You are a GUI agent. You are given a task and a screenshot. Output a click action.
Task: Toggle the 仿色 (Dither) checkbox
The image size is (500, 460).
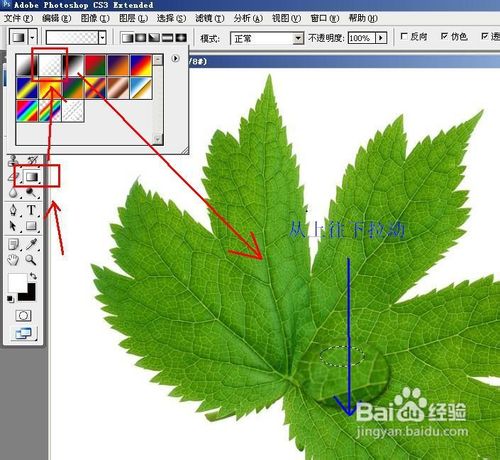[444, 36]
